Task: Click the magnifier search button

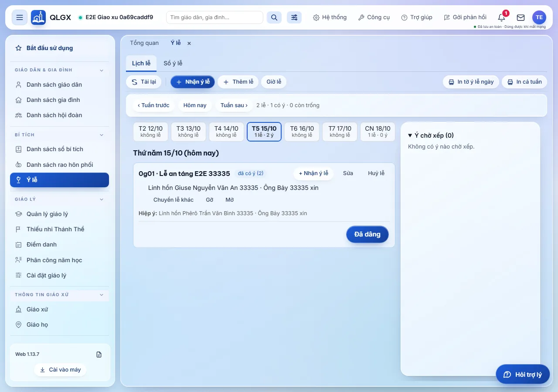Action: coord(274,17)
